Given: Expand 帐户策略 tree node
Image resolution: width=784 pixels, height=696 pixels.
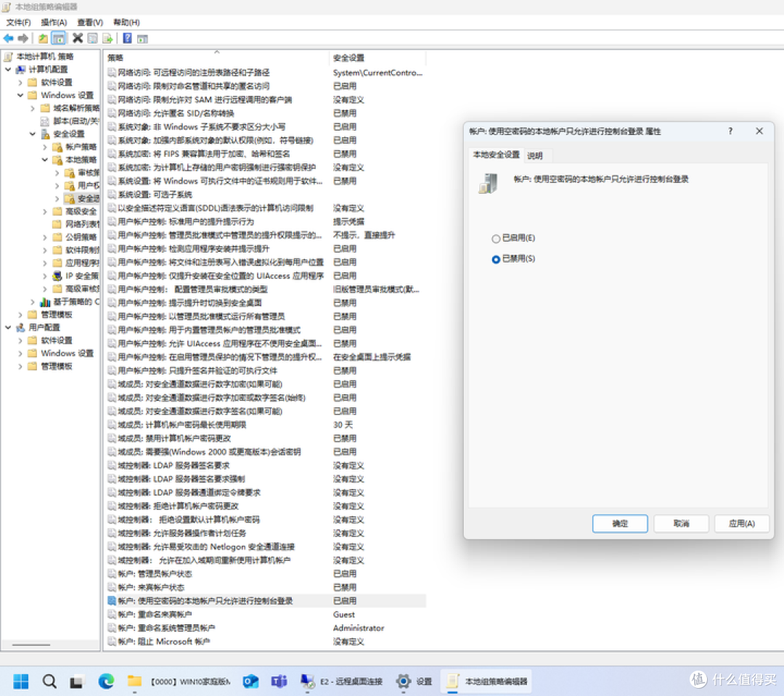Looking at the screenshot, I should [44, 147].
